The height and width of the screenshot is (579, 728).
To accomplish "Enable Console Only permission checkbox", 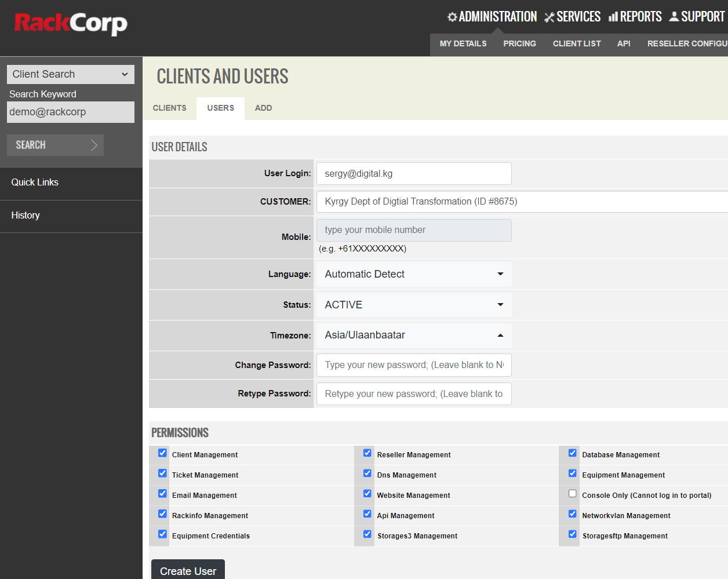I will 573,494.
